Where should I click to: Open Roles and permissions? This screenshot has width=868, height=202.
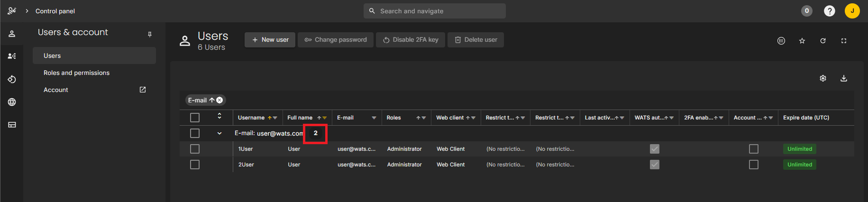(x=94, y=73)
